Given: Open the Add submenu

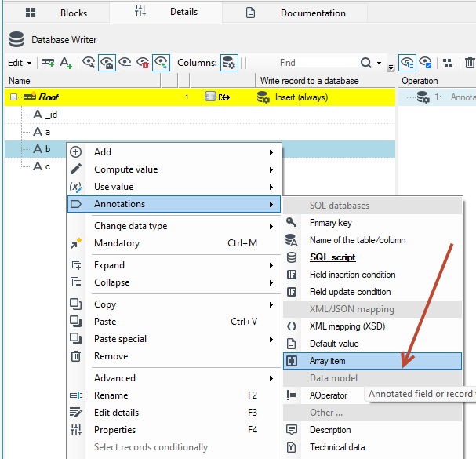Looking at the screenshot, I should tap(174, 152).
